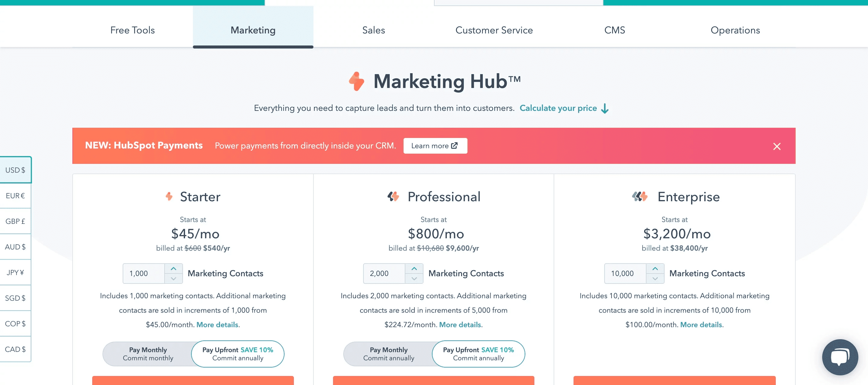The width and height of the screenshot is (868, 385).
Task: Click the Marketing Hub logo icon
Action: 357,81
